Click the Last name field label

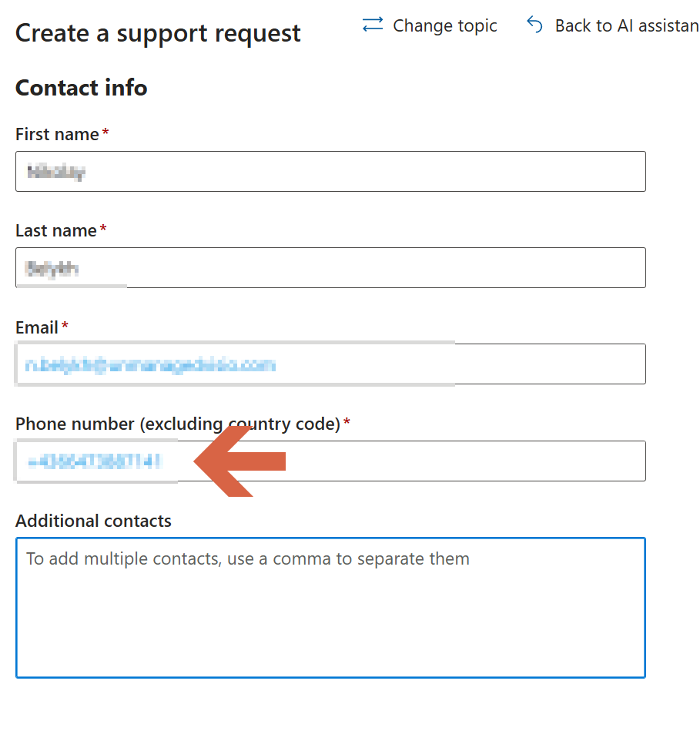[56, 231]
